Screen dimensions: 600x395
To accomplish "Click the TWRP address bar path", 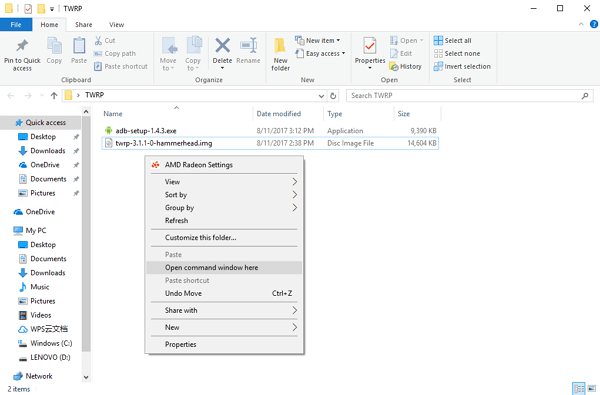I will [x=94, y=95].
